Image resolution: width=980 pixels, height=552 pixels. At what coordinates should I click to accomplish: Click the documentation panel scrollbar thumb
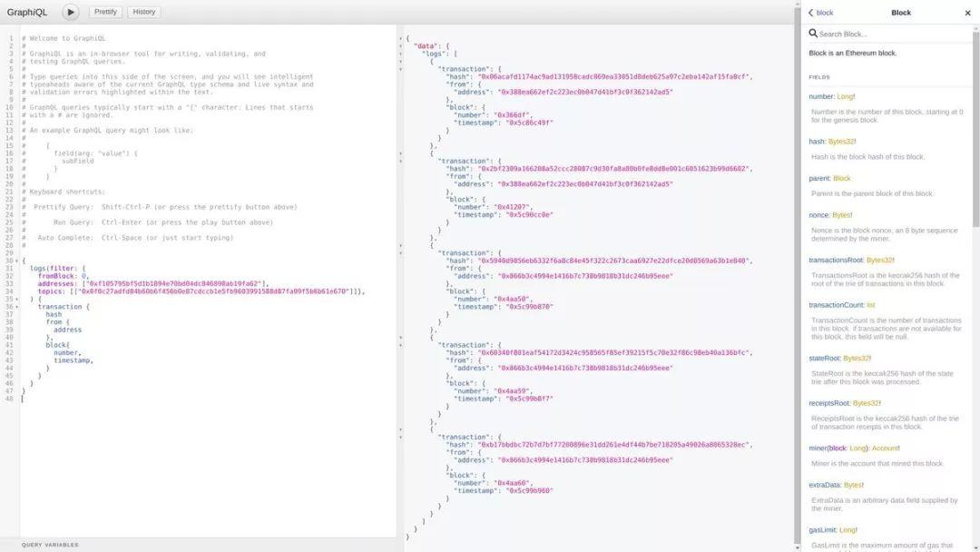[975, 128]
